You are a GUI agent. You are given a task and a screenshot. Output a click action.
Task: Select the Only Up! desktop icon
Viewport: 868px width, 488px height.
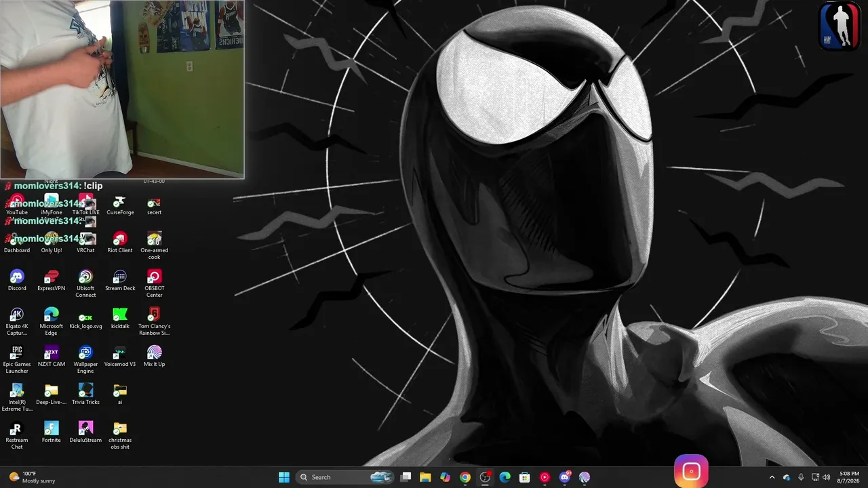51,243
